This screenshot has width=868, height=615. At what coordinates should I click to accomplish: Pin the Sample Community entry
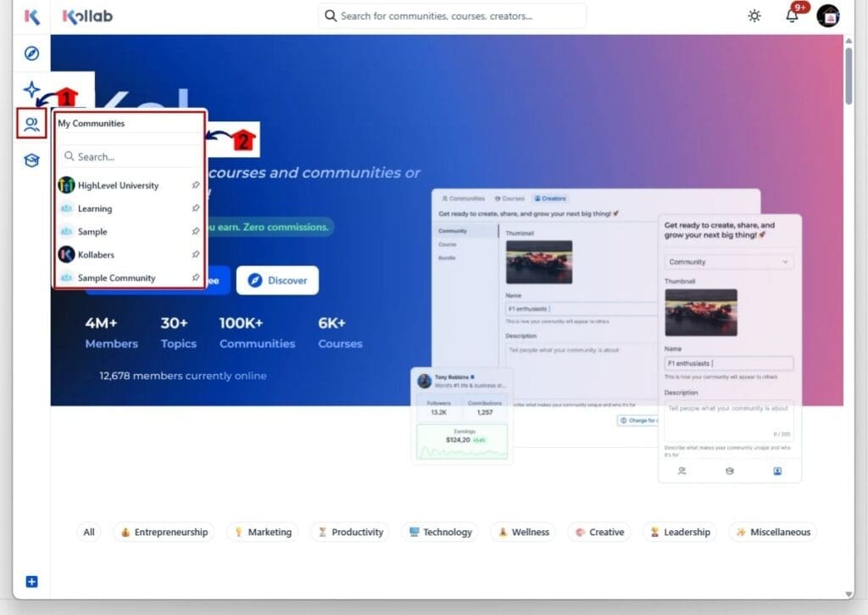(x=196, y=277)
